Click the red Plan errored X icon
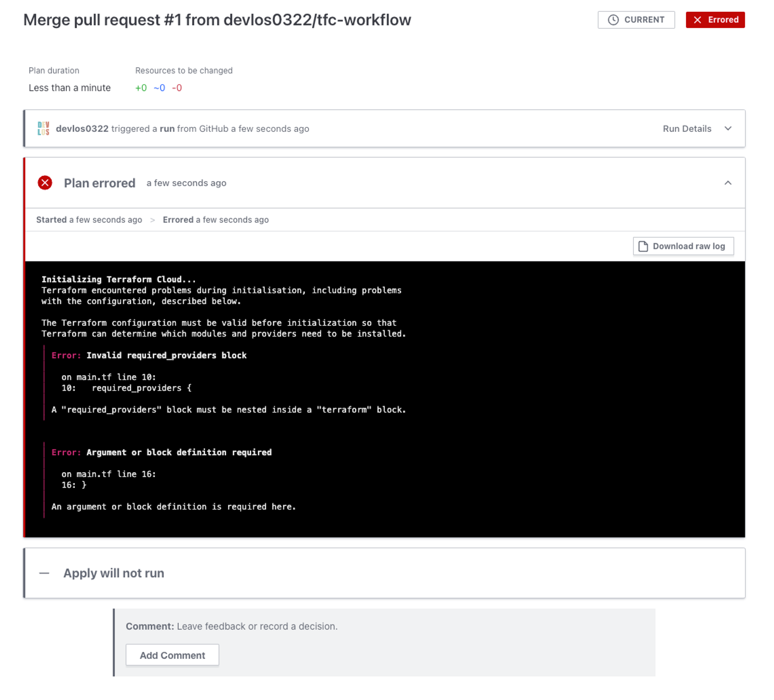Screen dimensions: 774x700 [x=45, y=183]
